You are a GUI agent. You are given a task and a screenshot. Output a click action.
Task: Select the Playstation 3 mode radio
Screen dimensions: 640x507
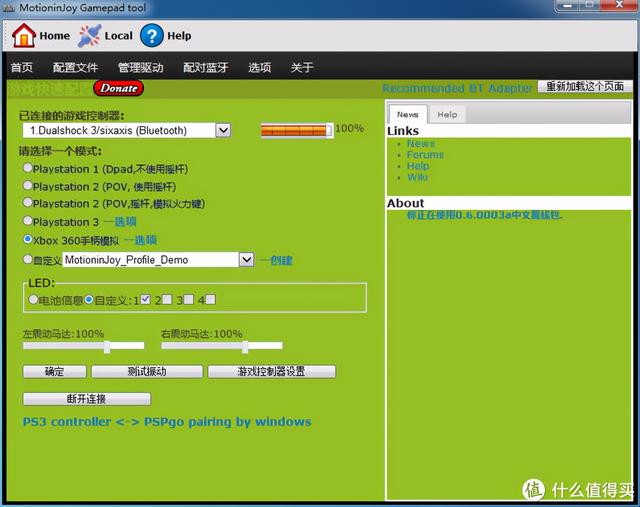click(28, 221)
